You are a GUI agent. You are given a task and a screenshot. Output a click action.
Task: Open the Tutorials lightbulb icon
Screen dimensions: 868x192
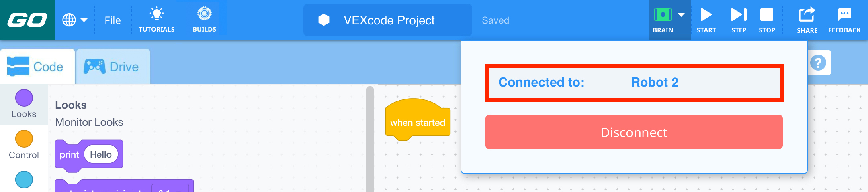click(x=156, y=14)
